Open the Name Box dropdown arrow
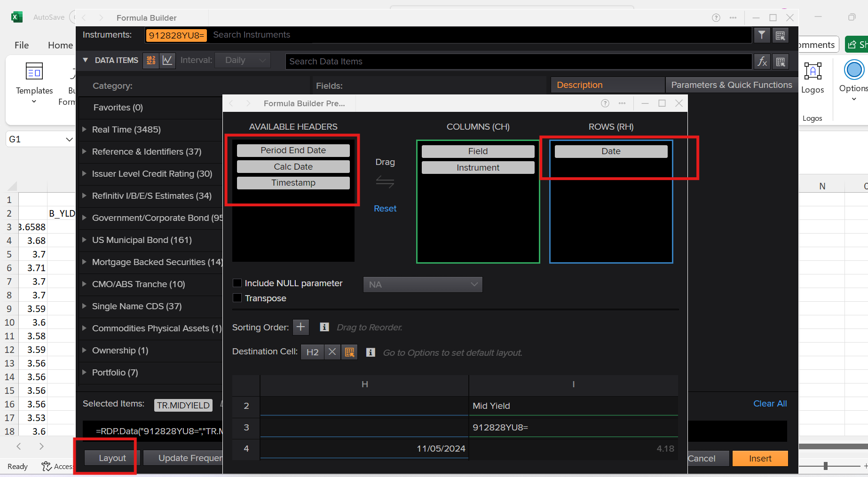 [x=69, y=140]
